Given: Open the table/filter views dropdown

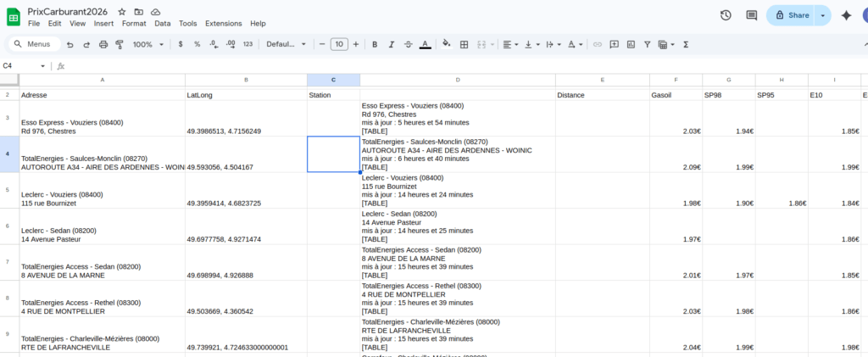Looking at the screenshot, I should coord(666,44).
